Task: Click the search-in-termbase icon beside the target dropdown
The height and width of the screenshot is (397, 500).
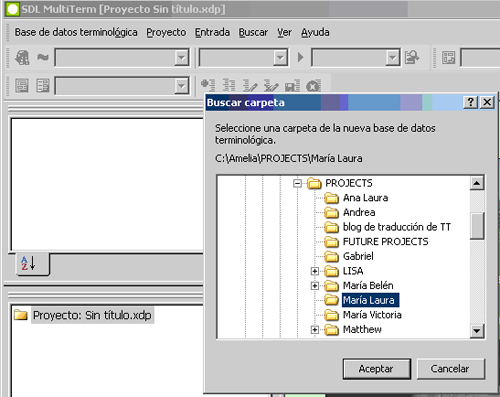Action: coord(412,57)
